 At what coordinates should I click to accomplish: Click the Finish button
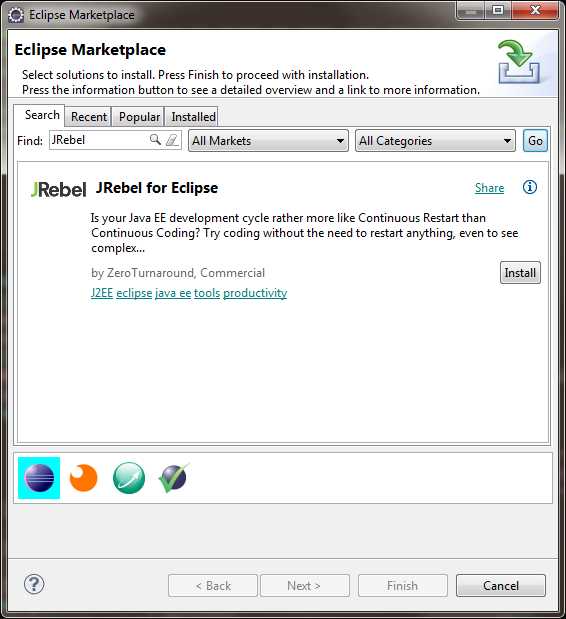click(x=403, y=585)
